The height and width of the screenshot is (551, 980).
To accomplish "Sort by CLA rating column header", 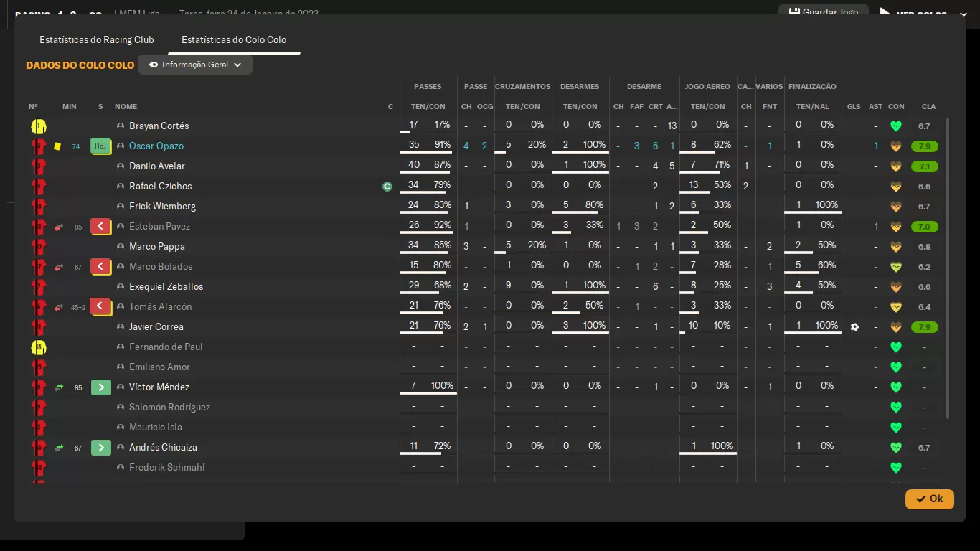I will tap(928, 107).
